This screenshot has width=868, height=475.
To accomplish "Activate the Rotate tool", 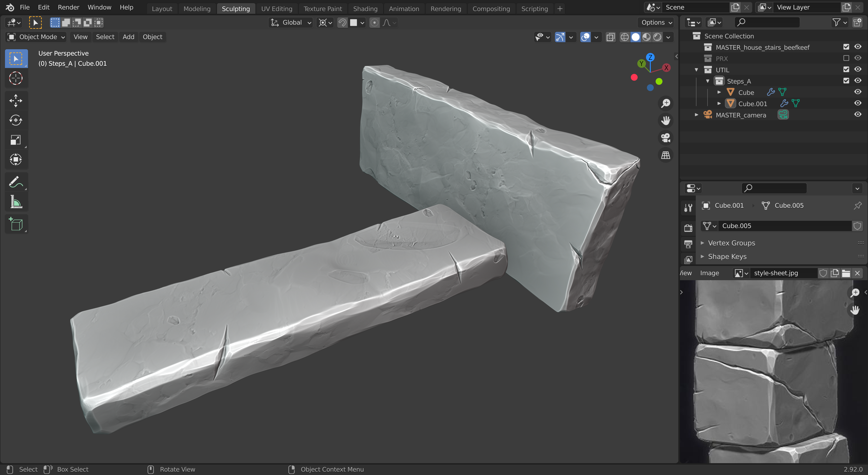I will pos(16,120).
